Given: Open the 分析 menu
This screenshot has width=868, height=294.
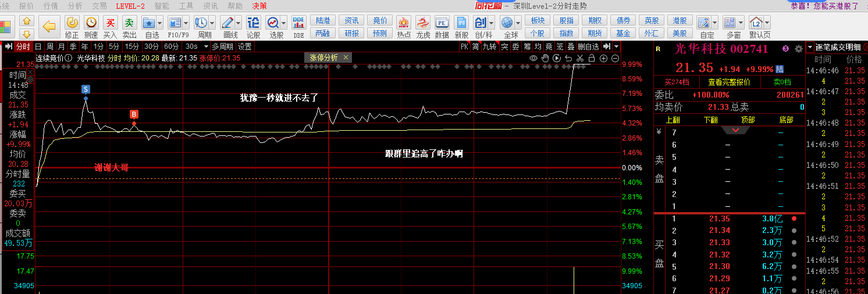Looking at the screenshot, I should (75, 6).
